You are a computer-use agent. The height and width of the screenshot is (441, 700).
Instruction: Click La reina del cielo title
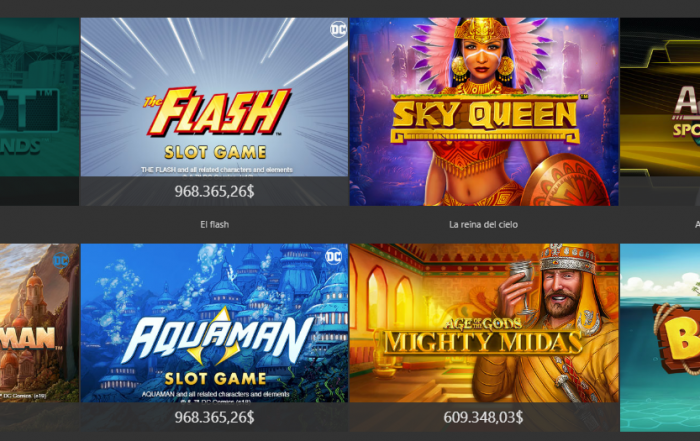coord(483,225)
